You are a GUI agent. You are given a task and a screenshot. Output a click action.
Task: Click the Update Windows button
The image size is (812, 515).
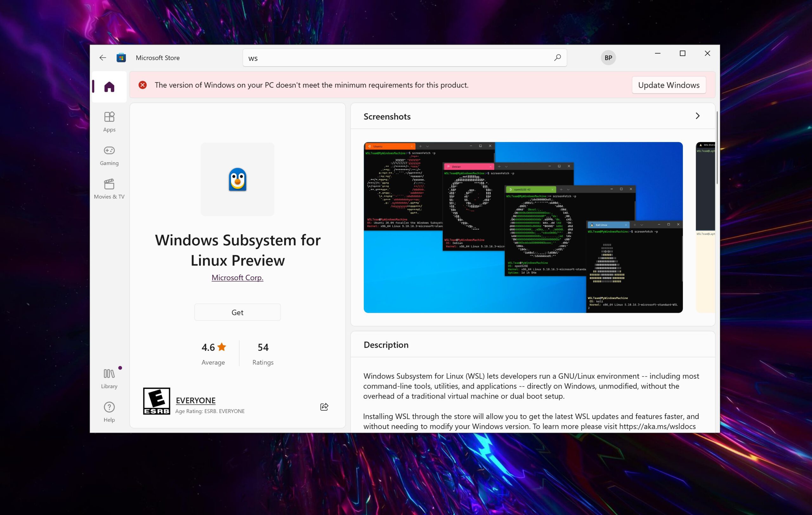pyautogui.click(x=669, y=85)
